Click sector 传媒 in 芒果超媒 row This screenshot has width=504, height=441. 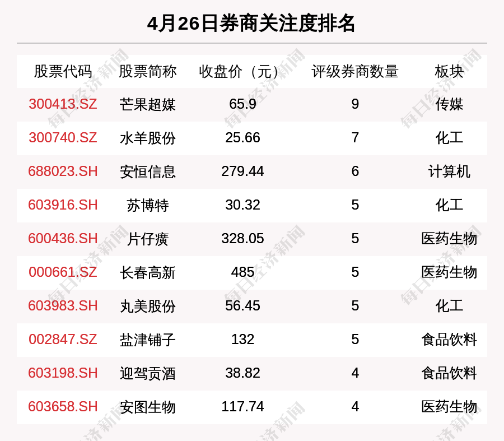[x=449, y=105]
